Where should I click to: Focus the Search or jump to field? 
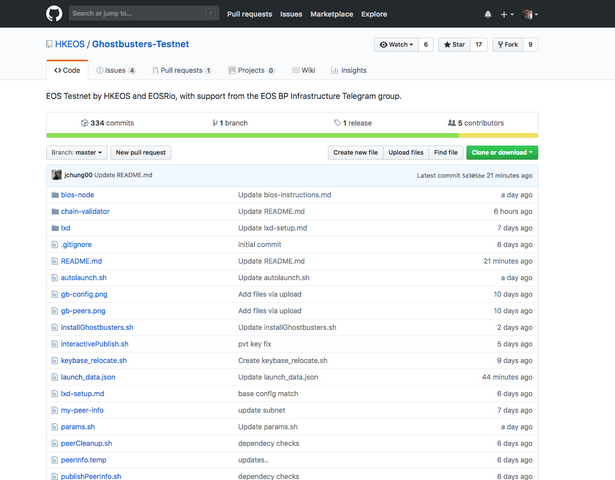tap(138, 14)
